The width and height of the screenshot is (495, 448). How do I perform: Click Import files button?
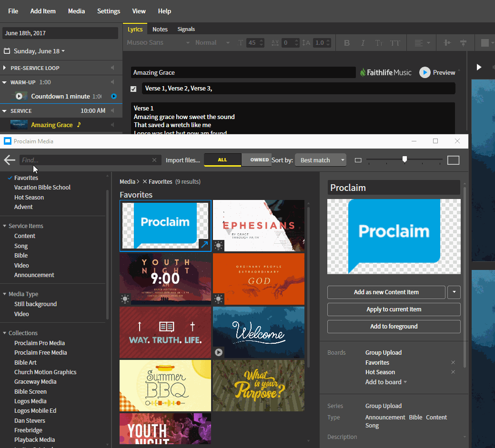pyautogui.click(x=183, y=160)
